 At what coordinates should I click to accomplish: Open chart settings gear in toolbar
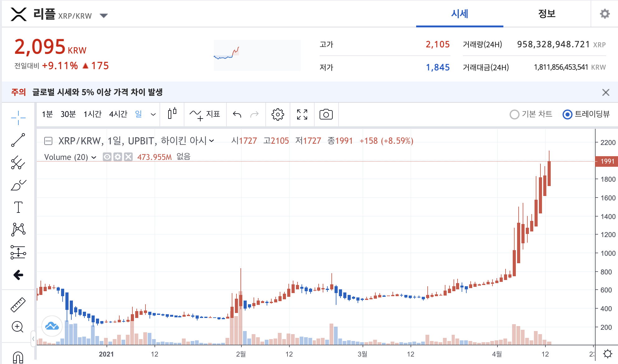[278, 114]
